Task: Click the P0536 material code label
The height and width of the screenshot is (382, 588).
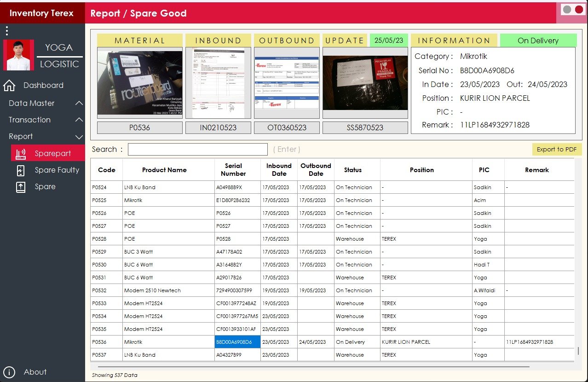Action: tap(140, 127)
